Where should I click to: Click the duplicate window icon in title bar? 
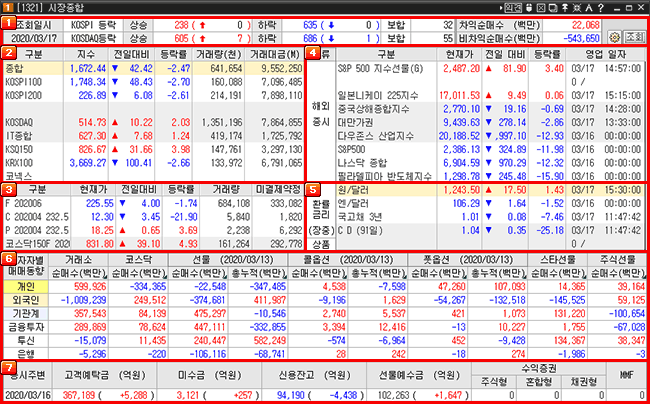[552, 7]
